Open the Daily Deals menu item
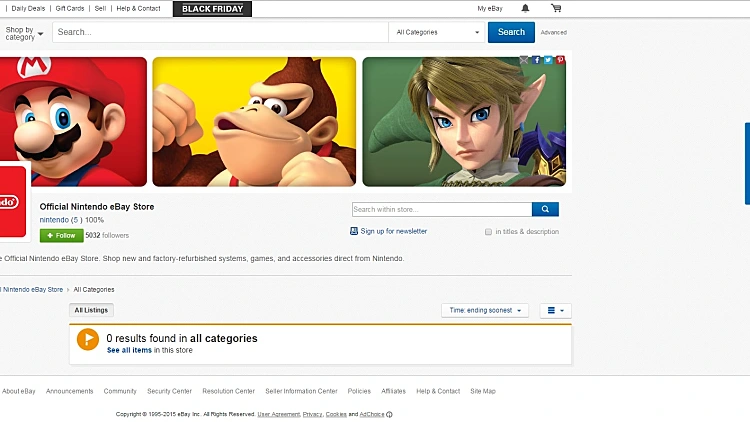Viewport: 750px width, 422px height. pyautogui.click(x=28, y=9)
